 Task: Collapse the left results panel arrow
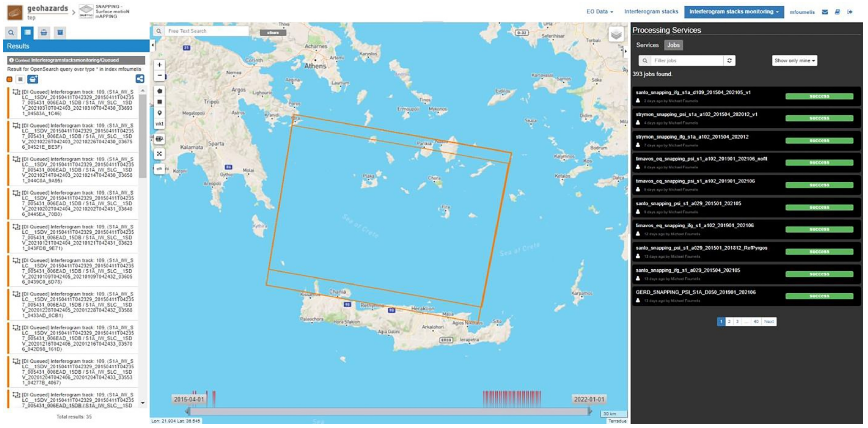pos(153,45)
